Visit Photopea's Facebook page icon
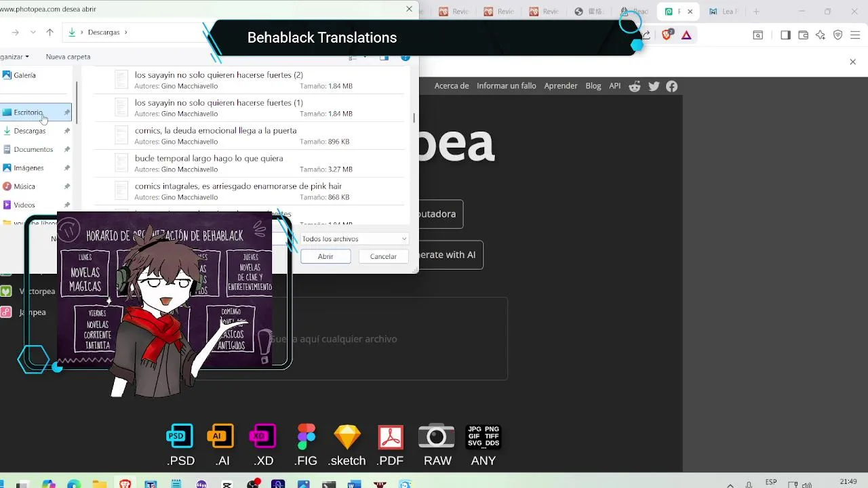Screen dimensions: 868x488 [x=672, y=86]
